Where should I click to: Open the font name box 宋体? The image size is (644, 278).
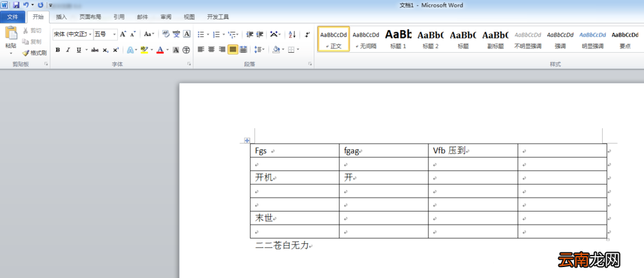tap(73, 35)
